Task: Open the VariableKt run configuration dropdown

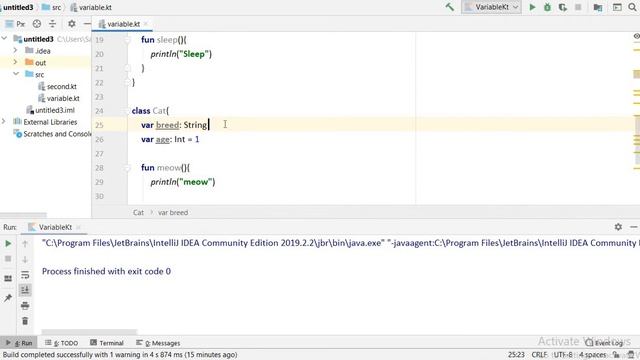Action: pyautogui.click(x=491, y=7)
